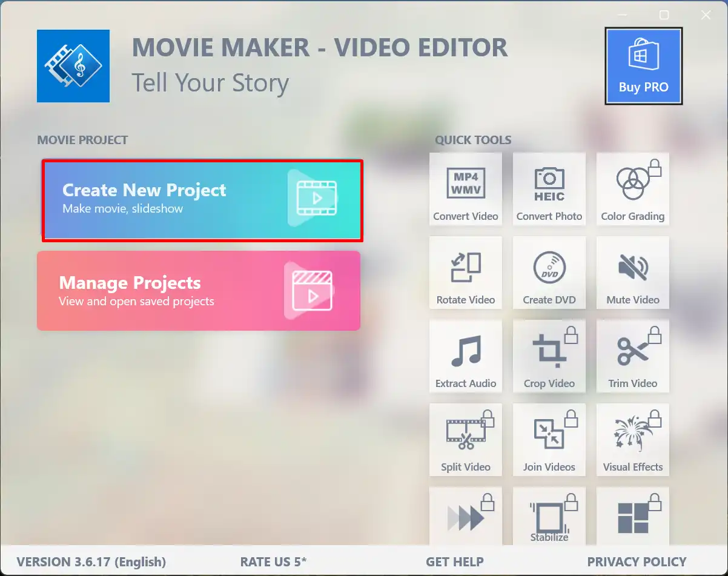Launch the Color Grading tool
728x576 pixels.
(633, 189)
